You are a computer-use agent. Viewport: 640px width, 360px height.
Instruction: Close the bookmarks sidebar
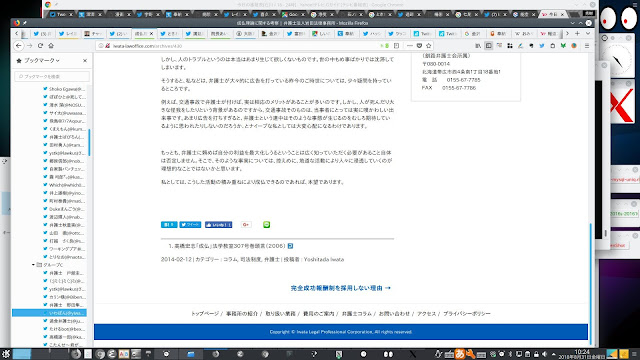[x=85, y=60]
